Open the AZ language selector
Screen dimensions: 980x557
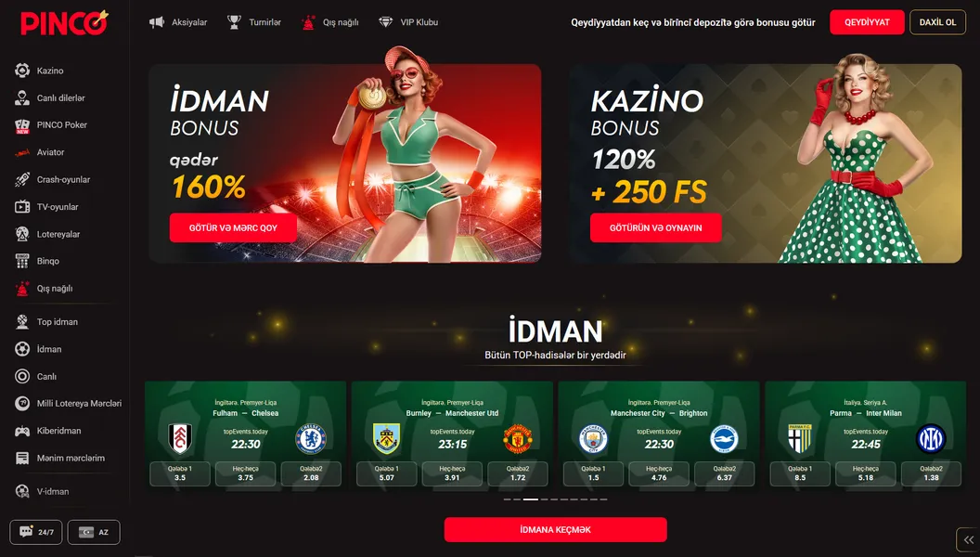(x=94, y=532)
